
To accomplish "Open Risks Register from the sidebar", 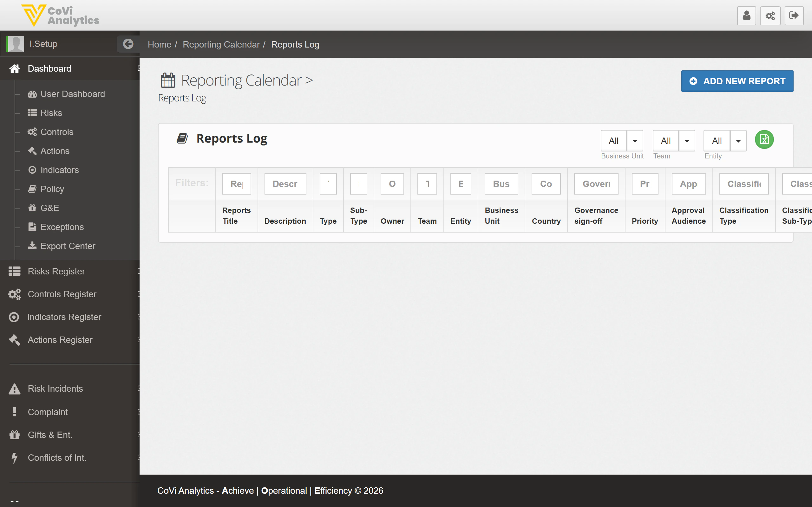I will [x=56, y=271].
